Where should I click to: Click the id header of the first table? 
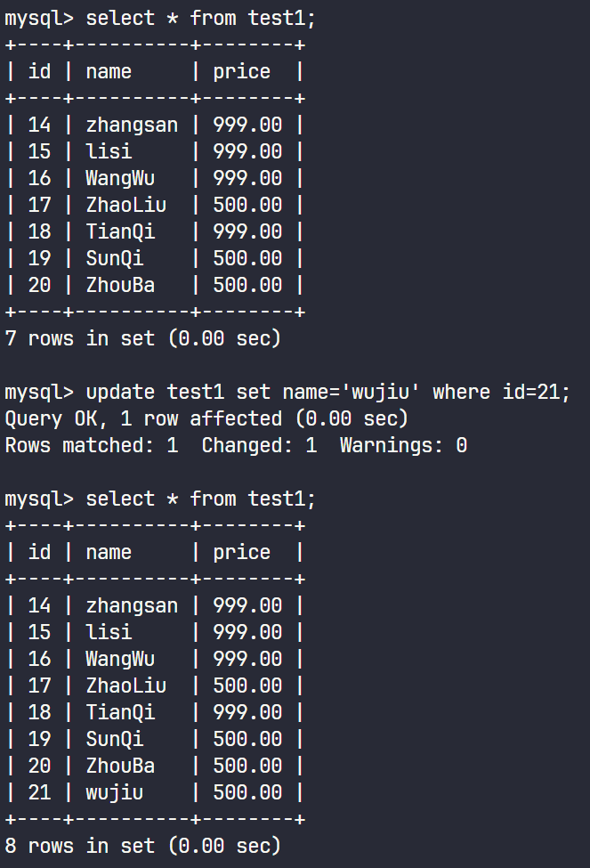tap(39, 71)
